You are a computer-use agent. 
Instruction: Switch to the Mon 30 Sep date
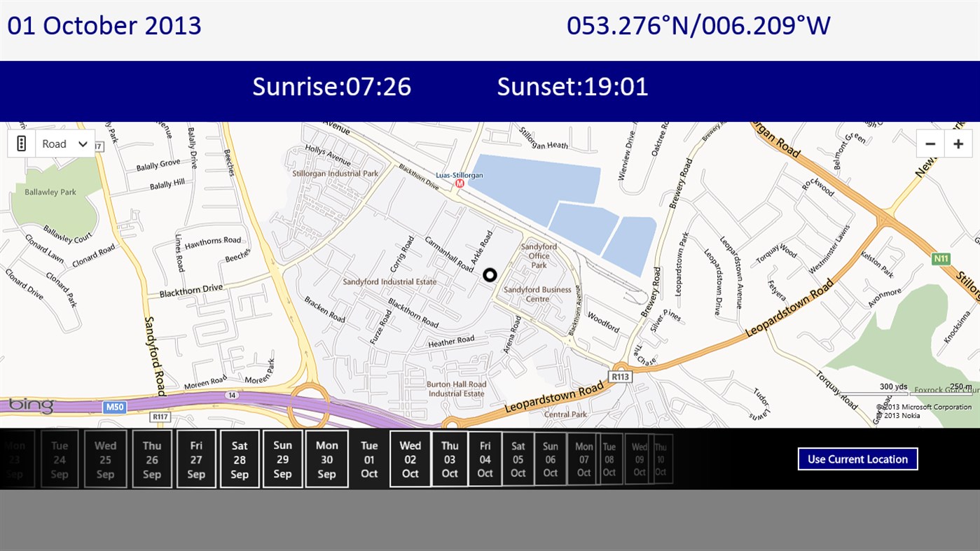326,459
